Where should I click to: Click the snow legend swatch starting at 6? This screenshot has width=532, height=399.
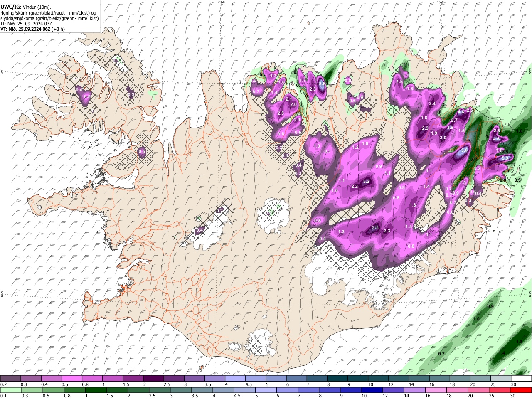point(296,379)
